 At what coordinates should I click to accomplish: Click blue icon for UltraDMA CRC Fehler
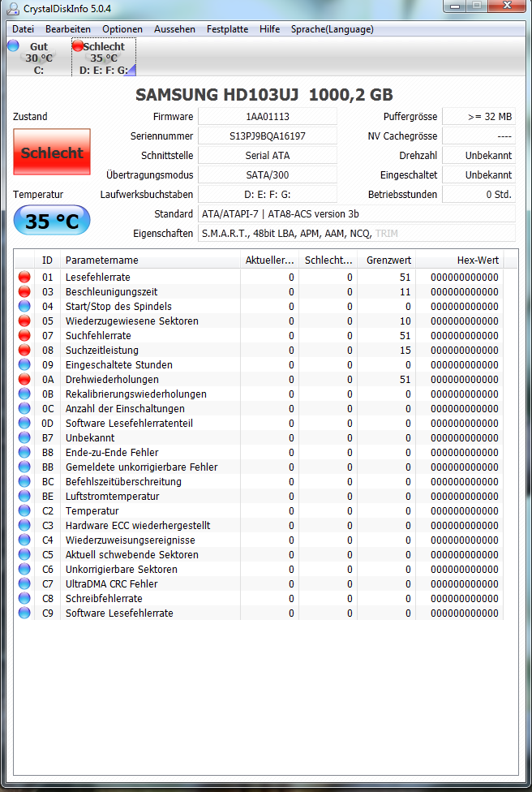pos(24,584)
